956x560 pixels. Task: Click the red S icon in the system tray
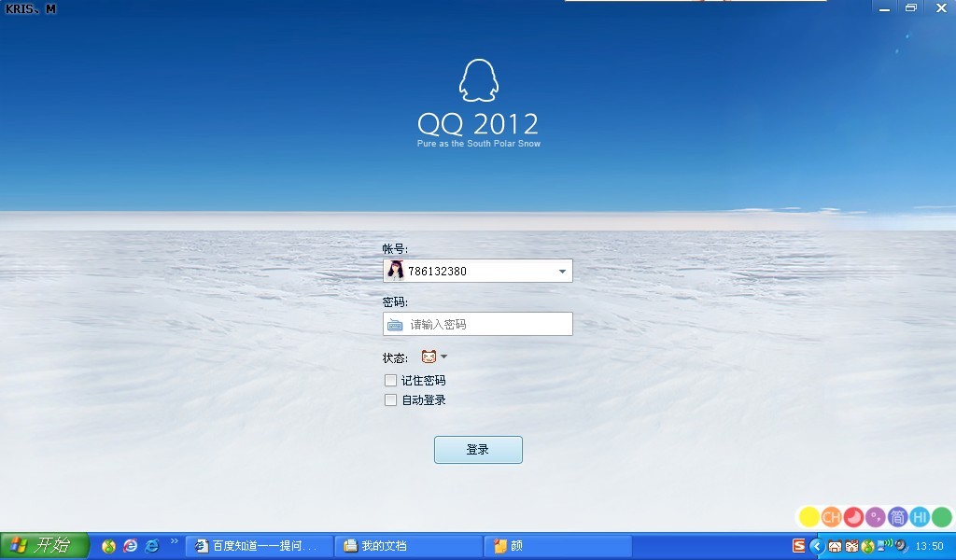point(798,546)
